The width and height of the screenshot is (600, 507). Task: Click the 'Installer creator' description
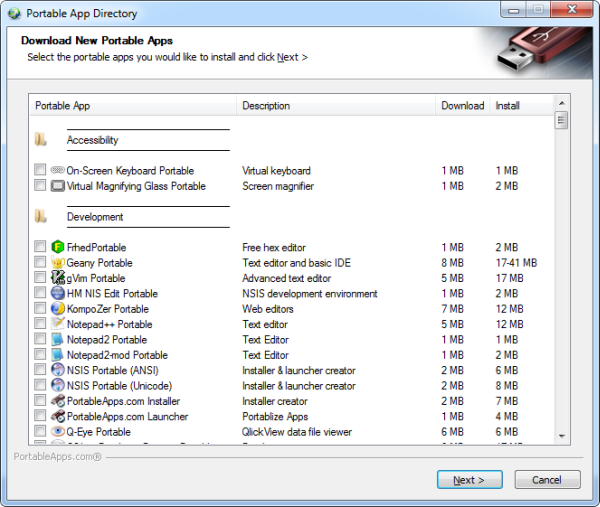click(275, 401)
